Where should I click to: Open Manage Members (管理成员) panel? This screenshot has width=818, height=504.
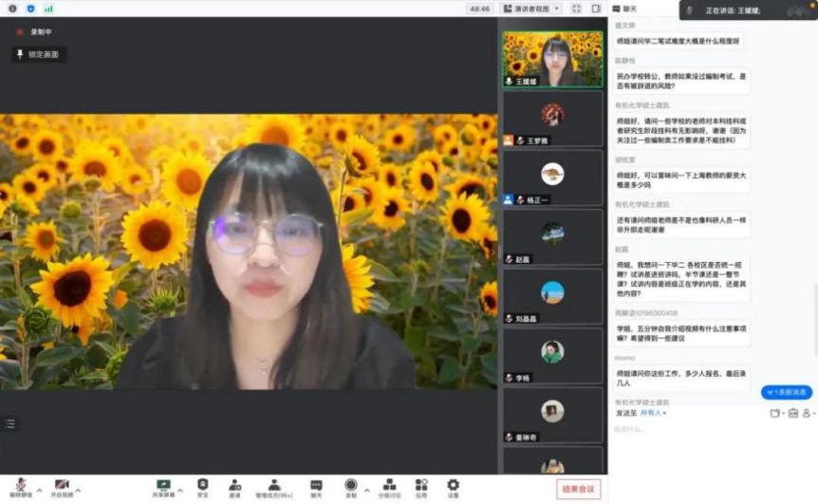pyautogui.click(x=273, y=486)
